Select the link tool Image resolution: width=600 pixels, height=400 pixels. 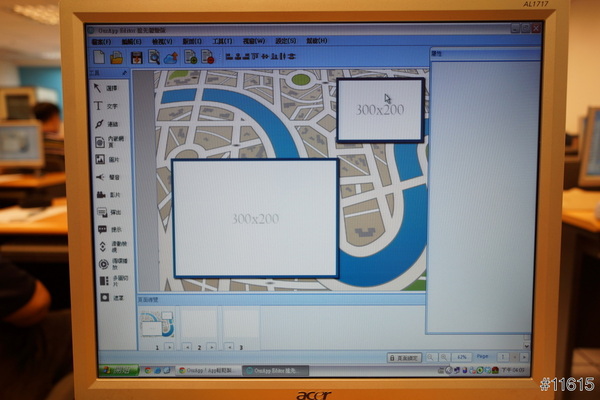[x=106, y=124]
